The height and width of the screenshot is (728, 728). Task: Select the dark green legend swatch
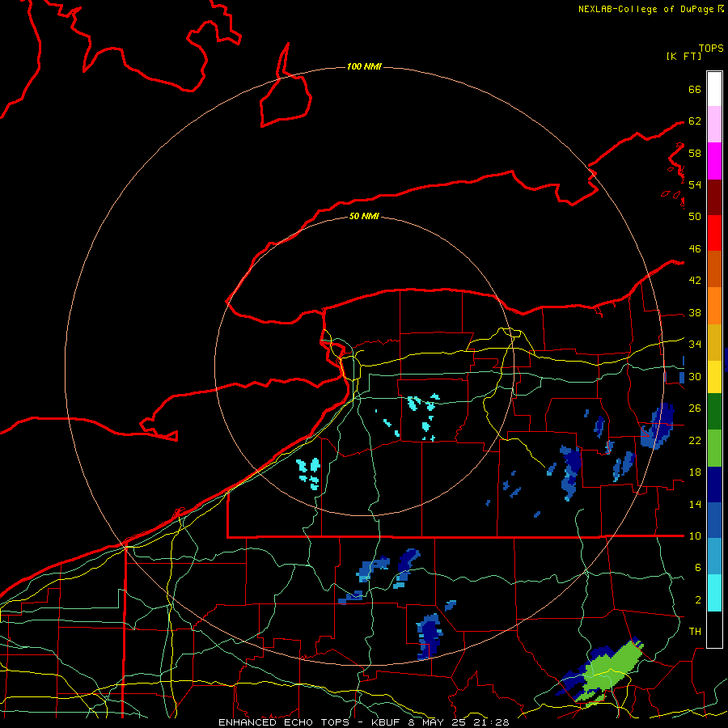(714, 412)
